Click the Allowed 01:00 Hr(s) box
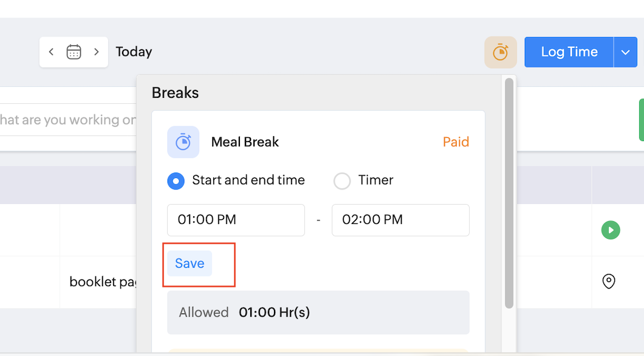This screenshot has width=644, height=356. pyautogui.click(x=318, y=312)
